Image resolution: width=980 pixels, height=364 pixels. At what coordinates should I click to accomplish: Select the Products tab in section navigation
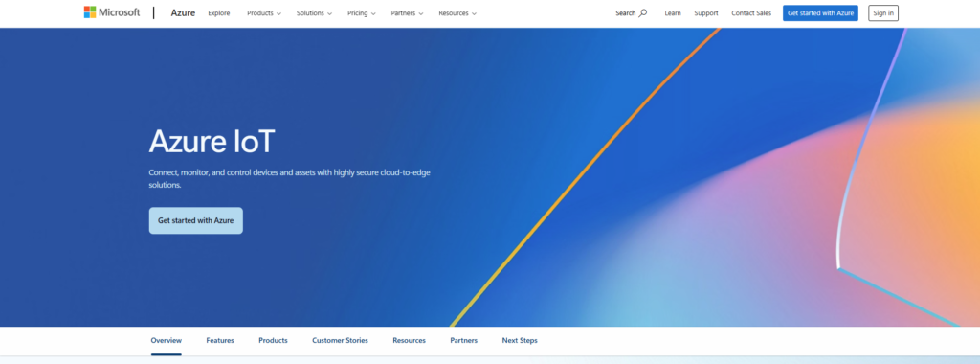click(x=273, y=341)
